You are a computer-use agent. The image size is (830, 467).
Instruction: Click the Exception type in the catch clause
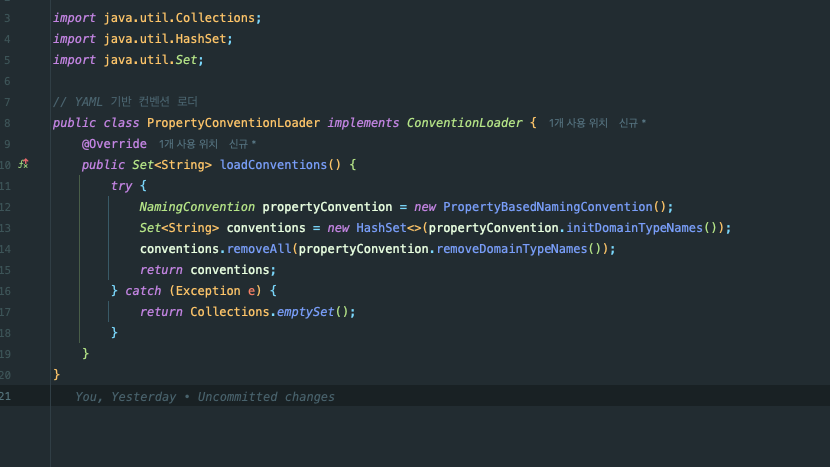coord(208,291)
